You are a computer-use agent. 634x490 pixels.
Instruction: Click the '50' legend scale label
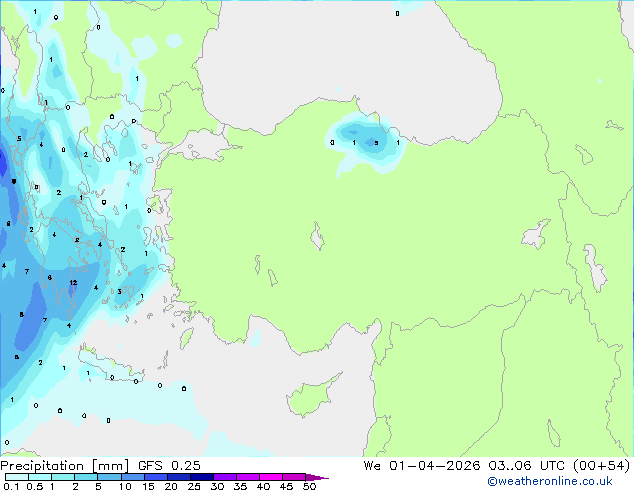pyautogui.click(x=310, y=486)
